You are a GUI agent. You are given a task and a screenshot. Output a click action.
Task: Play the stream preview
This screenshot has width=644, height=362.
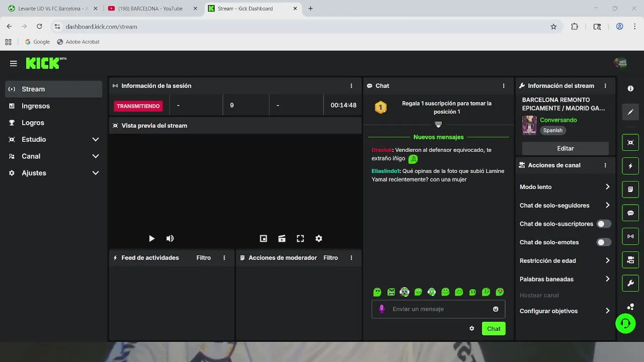(x=151, y=239)
